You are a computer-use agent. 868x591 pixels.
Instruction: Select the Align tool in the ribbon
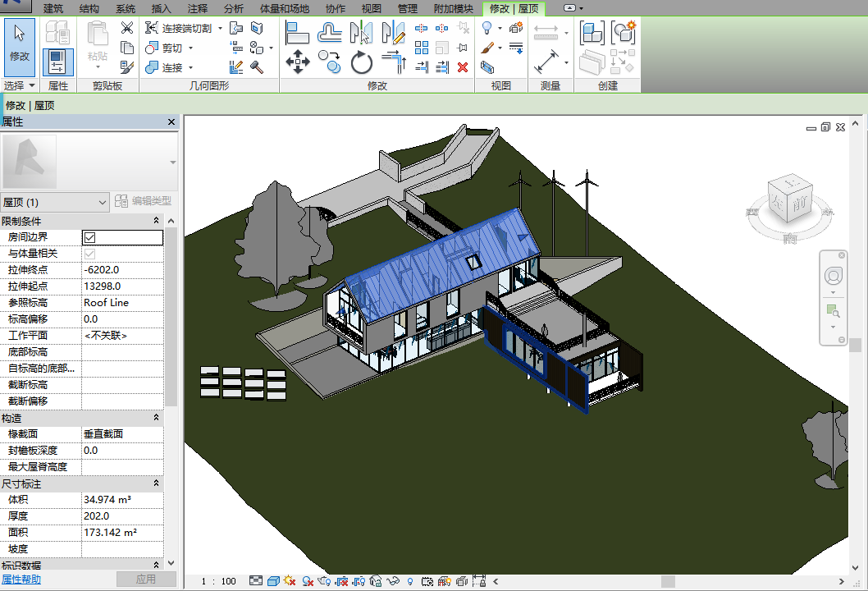point(296,33)
